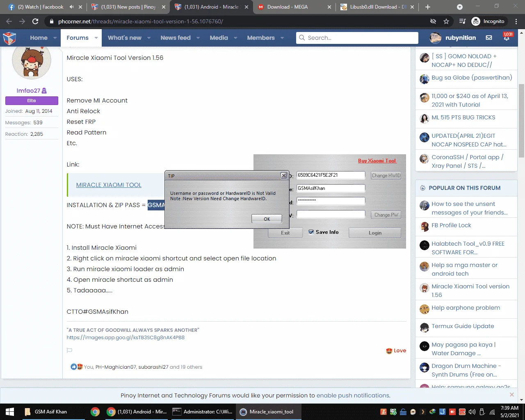
Task: Open alerts bell showing 1,031
Action: 507,37
